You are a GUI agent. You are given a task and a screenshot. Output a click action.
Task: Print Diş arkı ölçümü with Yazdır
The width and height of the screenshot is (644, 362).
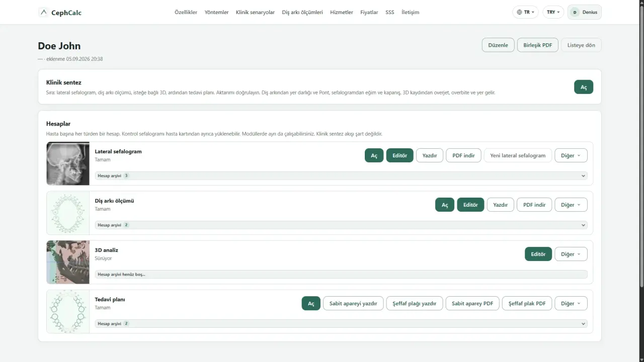coord(501,205)
